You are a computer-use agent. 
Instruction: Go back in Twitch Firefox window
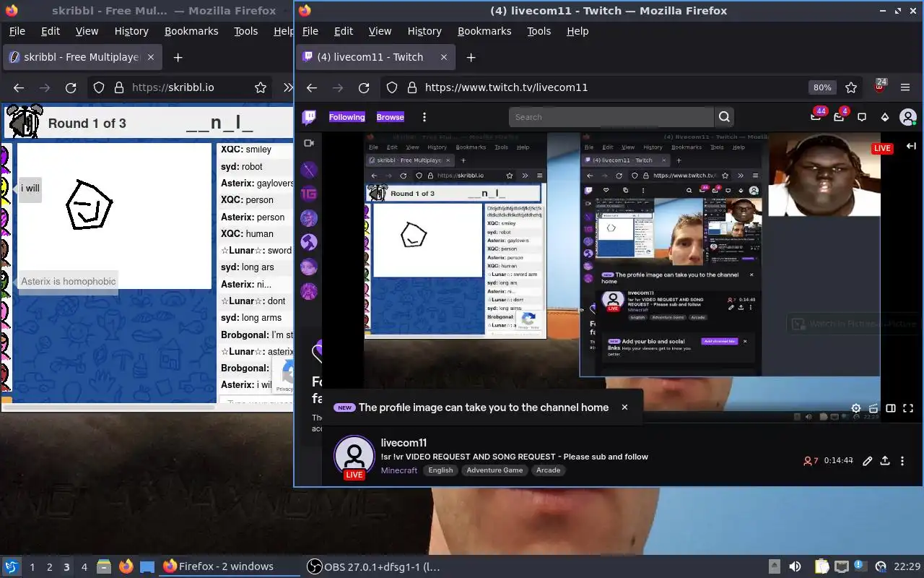coord(312,87)
